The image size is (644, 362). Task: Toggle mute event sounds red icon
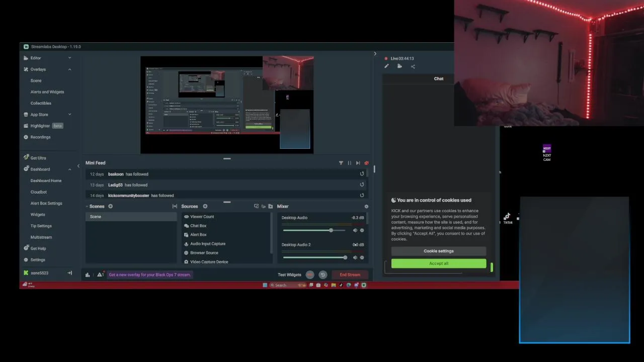366,163
